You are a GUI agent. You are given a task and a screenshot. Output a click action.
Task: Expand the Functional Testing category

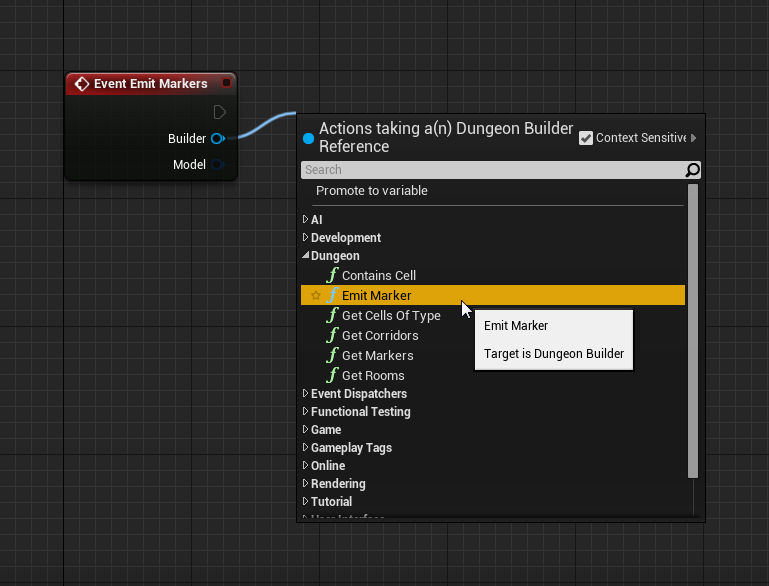305,411
